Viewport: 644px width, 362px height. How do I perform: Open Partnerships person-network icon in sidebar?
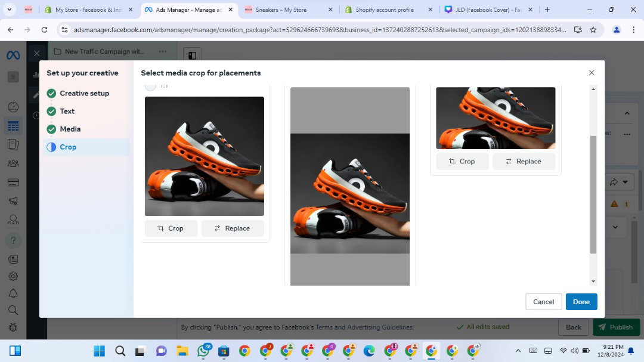click(13, 220)
